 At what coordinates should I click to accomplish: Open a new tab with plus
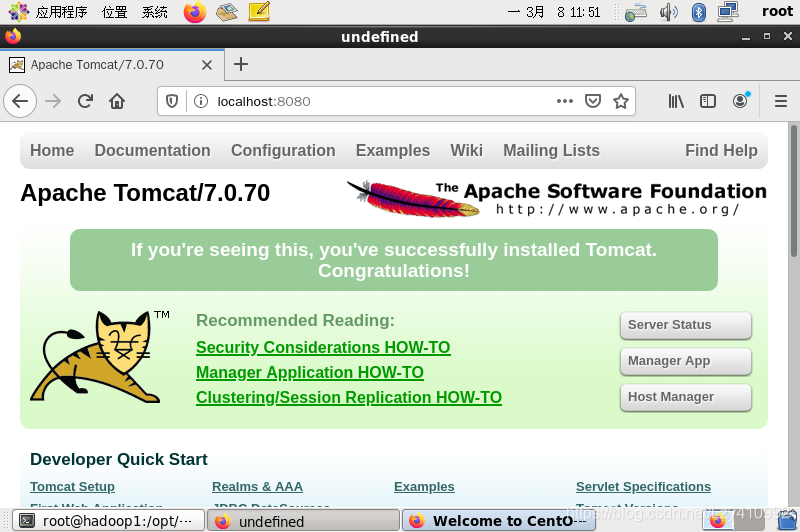coord(241,64)
